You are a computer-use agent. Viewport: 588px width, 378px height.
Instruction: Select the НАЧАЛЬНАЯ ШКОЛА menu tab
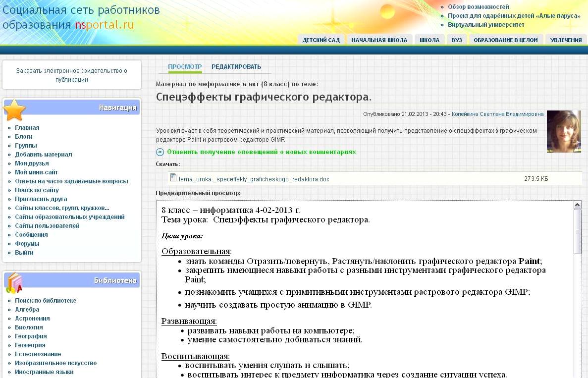(x=379, y=40)
